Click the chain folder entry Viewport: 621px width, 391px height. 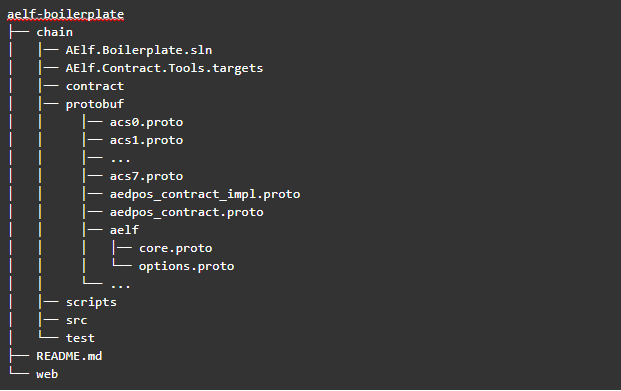[x=55, y=32]
